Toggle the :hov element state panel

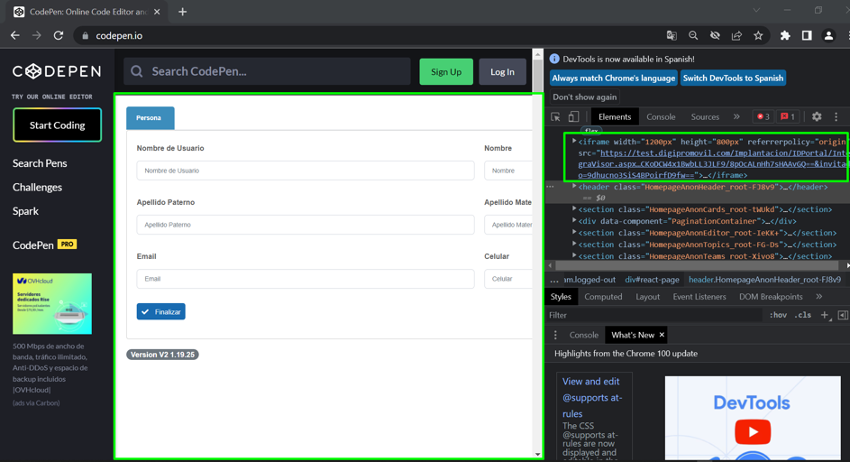[x=777, y=315]
